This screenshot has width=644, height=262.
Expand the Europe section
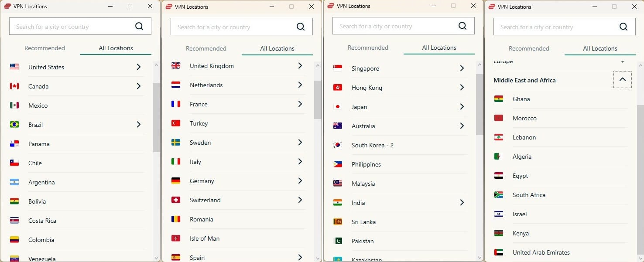pyautogui.click(x=623, y=61)
